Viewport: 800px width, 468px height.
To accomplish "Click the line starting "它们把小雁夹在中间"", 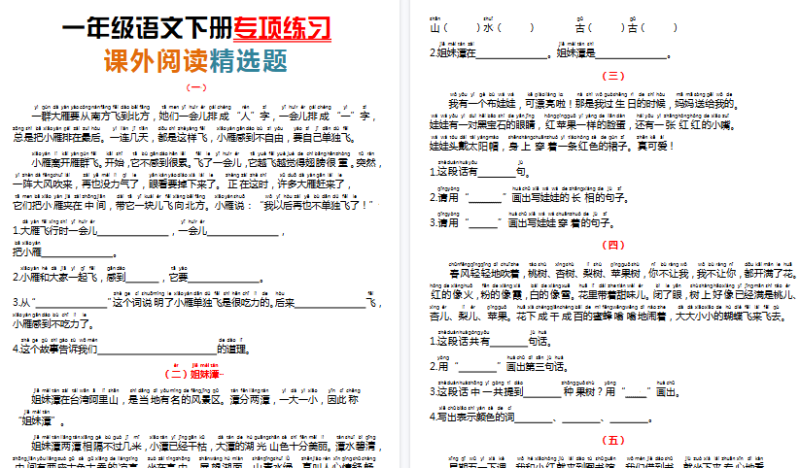I will coord(193,206).
